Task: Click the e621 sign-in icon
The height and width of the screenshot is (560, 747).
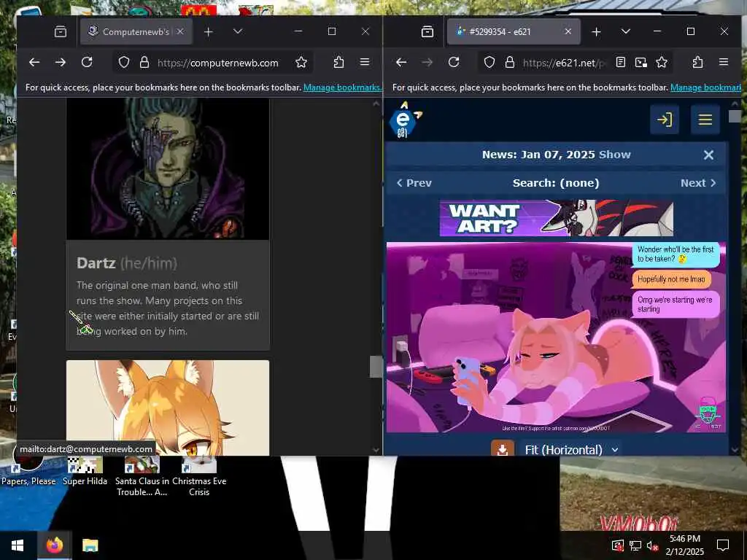Action: pos(665,120)
